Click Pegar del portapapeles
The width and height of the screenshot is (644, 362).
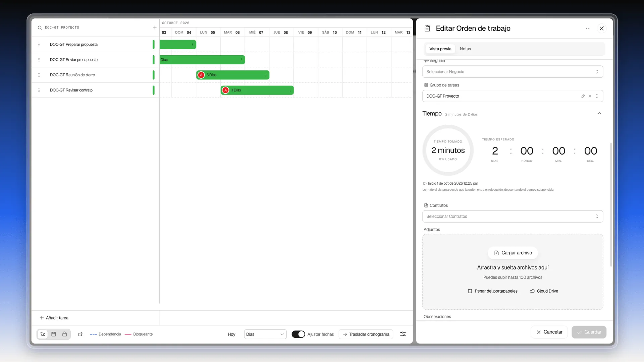click(492, 291)
